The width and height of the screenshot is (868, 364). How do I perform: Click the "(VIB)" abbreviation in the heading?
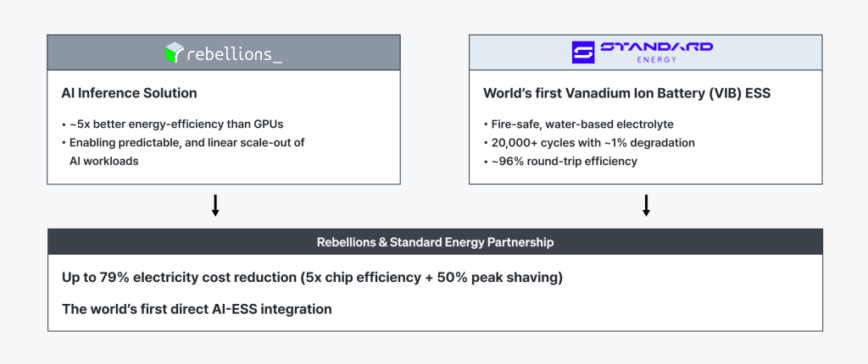coord(723,93)
